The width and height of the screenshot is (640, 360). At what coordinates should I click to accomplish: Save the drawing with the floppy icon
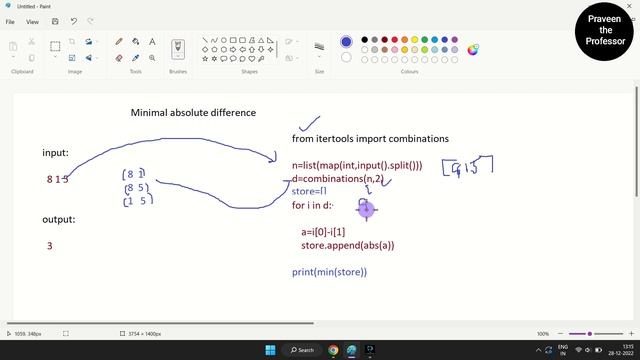click(x=55, y=21)
